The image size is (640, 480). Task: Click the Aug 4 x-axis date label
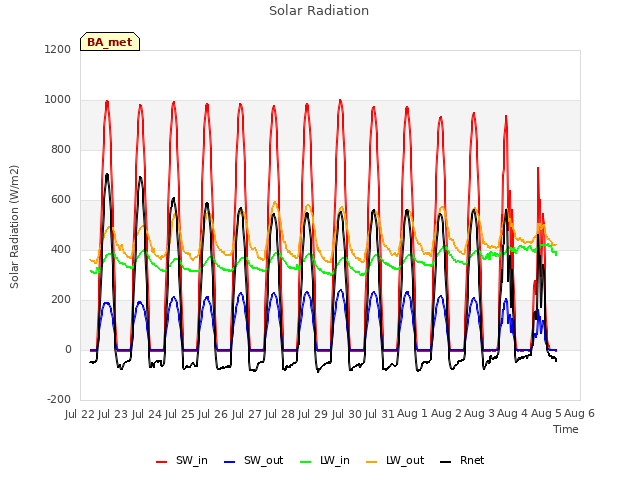pos(513,414)
